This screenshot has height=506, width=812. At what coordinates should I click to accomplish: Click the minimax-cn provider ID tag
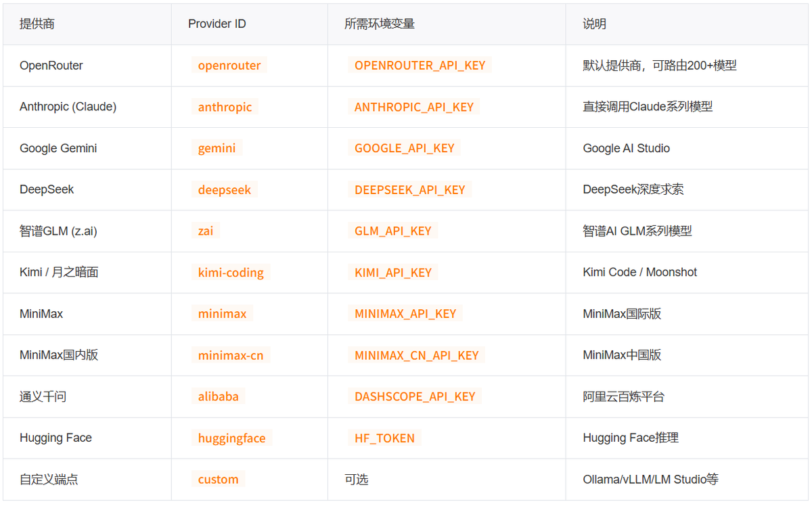[x=231, y=356]
